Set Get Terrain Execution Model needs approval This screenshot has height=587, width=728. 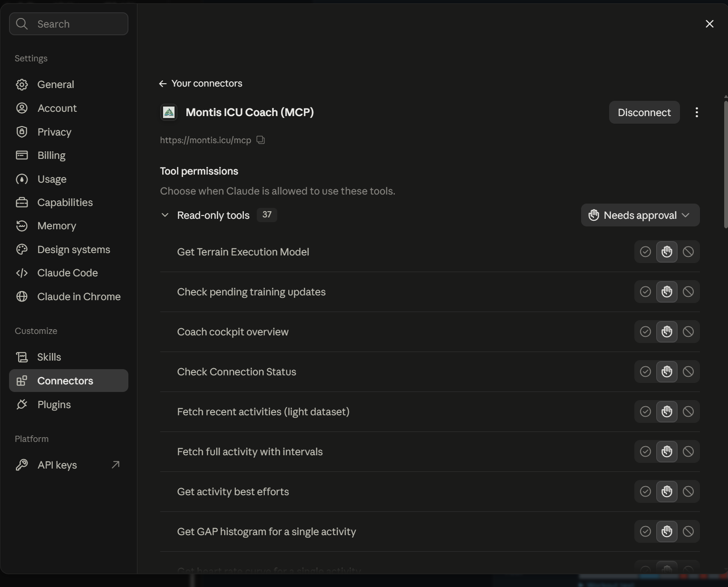click(x=667, y=252)
